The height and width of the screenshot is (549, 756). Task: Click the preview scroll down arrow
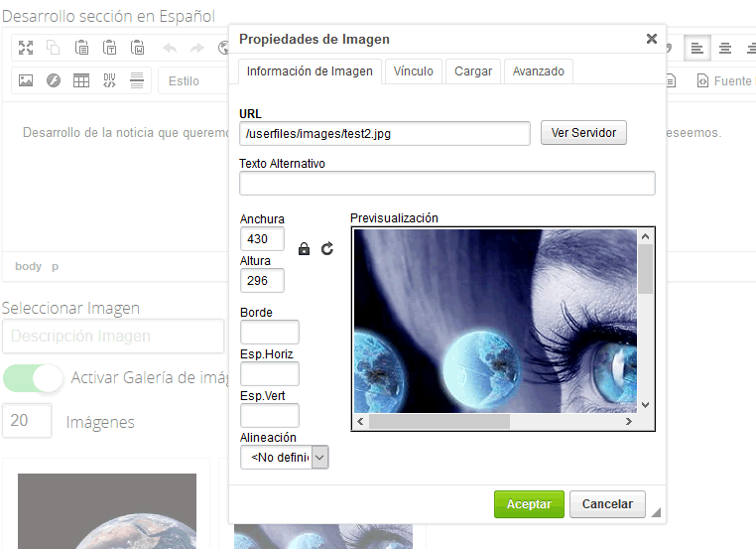(x=645, y=405)
